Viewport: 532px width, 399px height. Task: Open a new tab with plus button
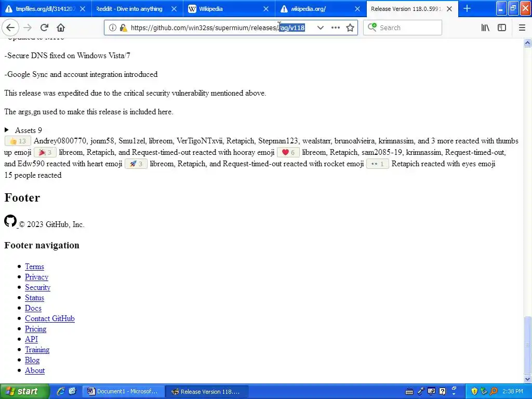[x=467, y=9]
